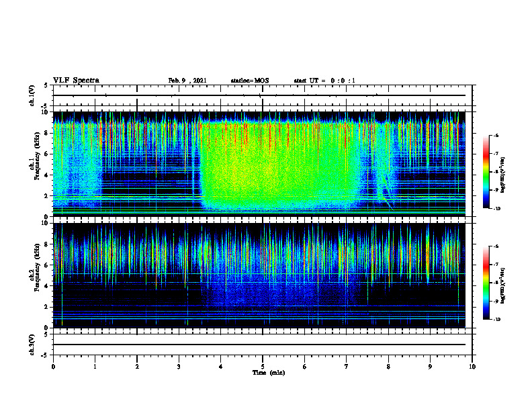Image resolution: width=532 pixels, height=411 pixels.
Task: Click the "2" tick on ch.1 frequency axis
Action: pyautogui.click(x=47, y=196)
